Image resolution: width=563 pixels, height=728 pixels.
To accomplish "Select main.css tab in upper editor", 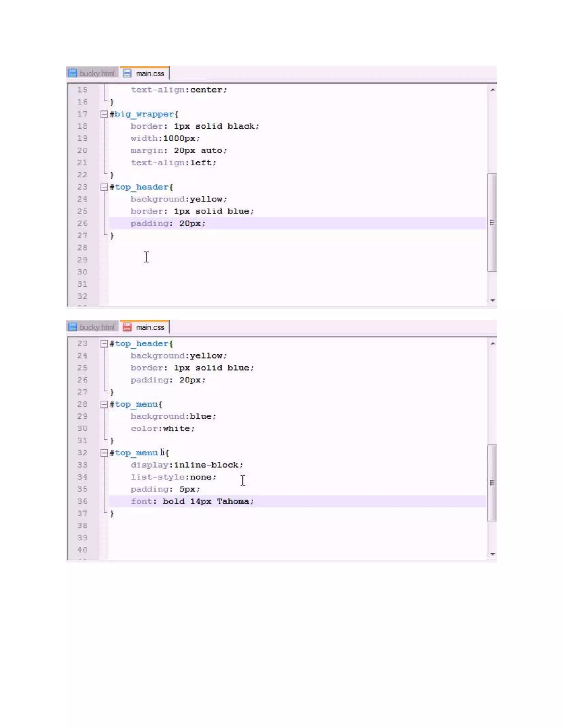I will [144, 73].
